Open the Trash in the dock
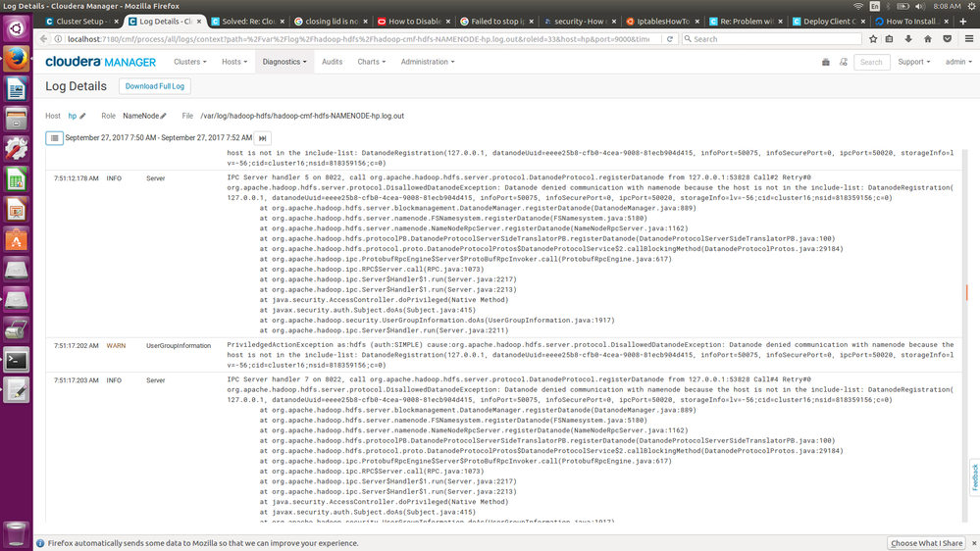Screen dimensions: 980x551 (17, 534)
